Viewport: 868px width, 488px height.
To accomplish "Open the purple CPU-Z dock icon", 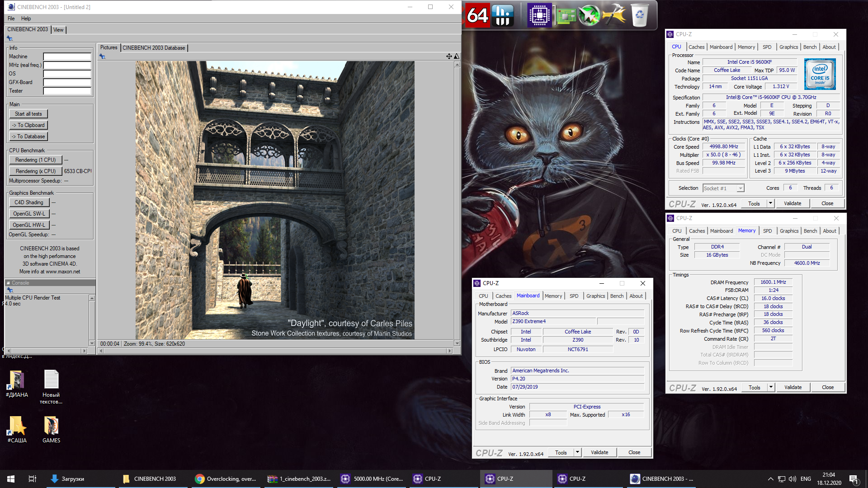I will click(540, 15).
